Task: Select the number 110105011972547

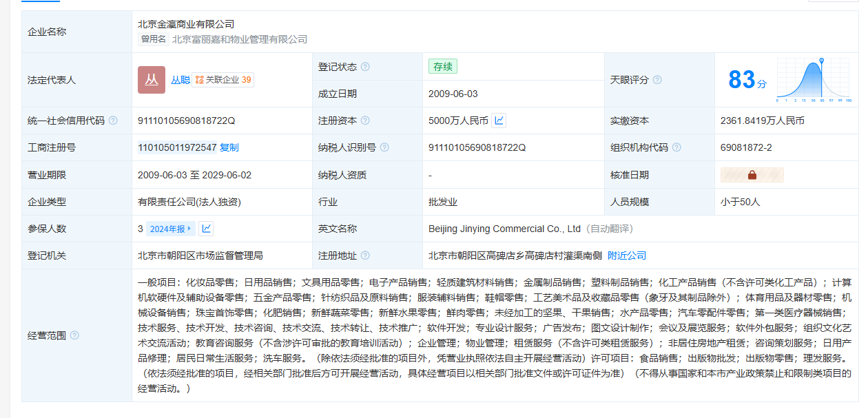Action: (x=177, y=147)
